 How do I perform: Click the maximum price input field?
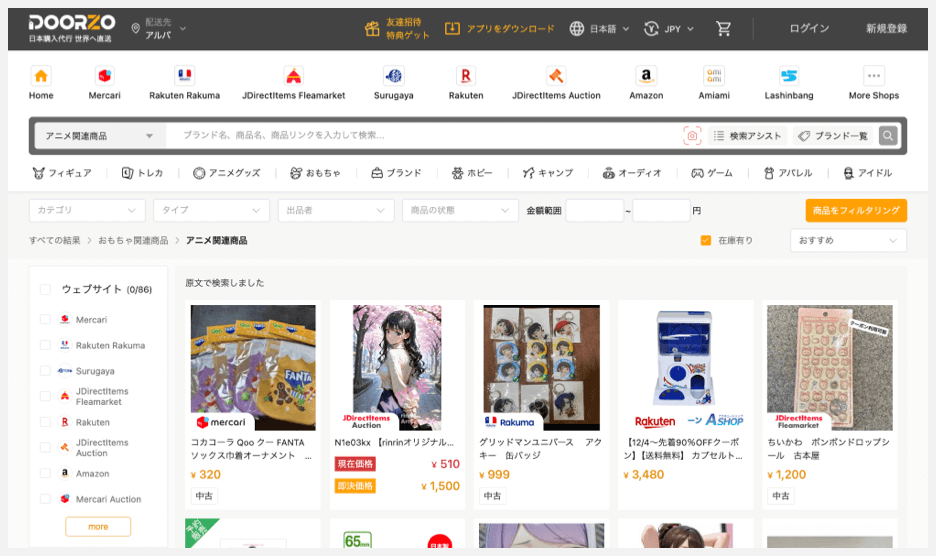(x=661, y=210)
